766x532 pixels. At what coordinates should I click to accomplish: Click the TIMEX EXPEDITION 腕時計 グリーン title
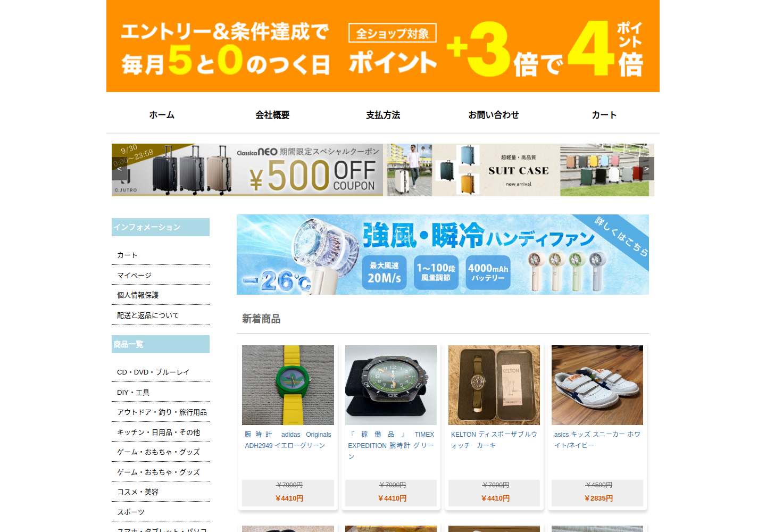(391, 445)
